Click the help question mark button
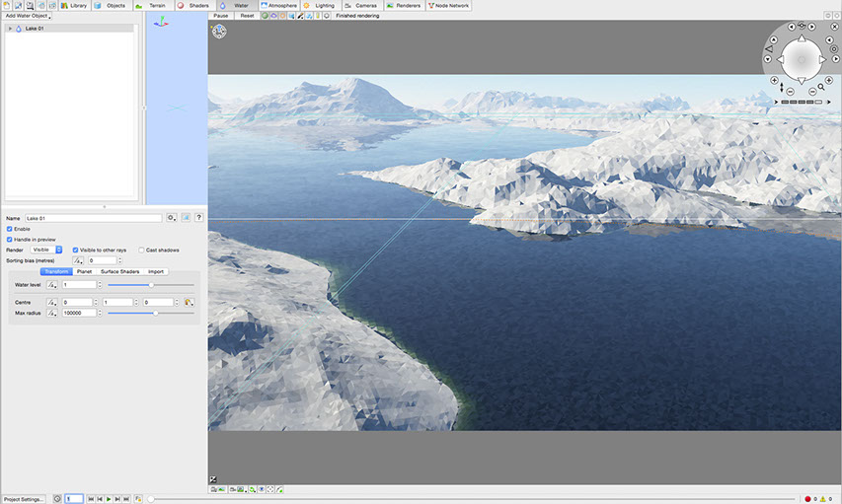This screenshot has width=842, height=504. [x=198, y=217]
